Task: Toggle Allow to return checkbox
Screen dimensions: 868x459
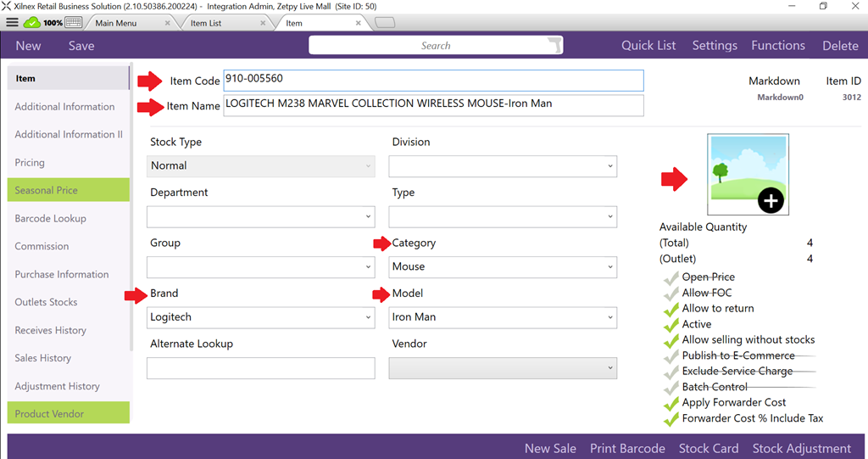Action: coord(671,309)
